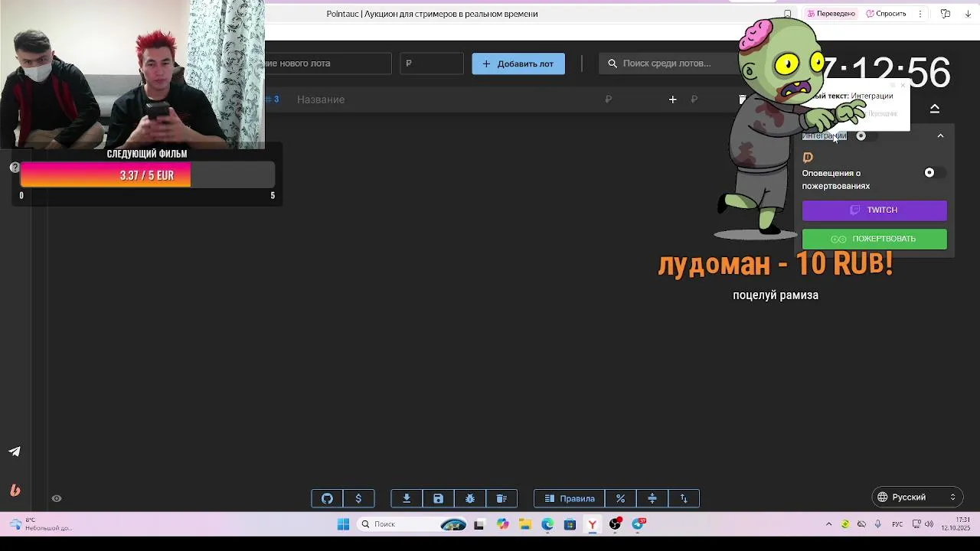Open the Русский language dropdown
Image resolution: width=980 pixels, height=551 pixels.
tap(917, 497)
